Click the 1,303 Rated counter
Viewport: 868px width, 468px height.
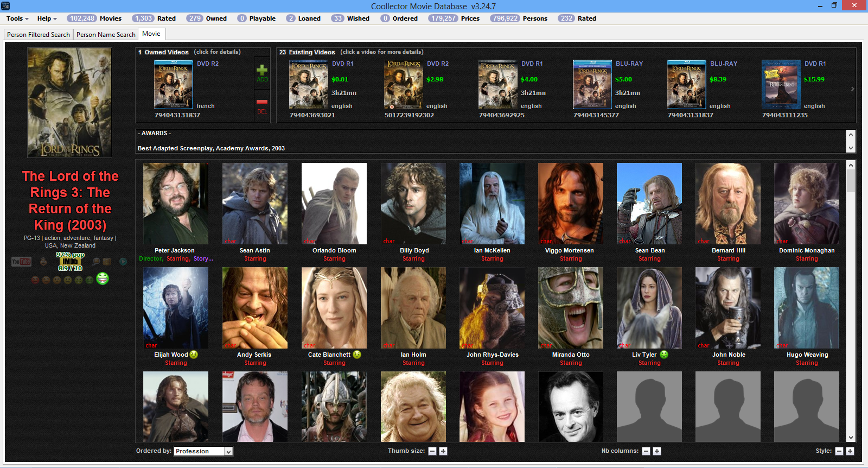[155, 18]
